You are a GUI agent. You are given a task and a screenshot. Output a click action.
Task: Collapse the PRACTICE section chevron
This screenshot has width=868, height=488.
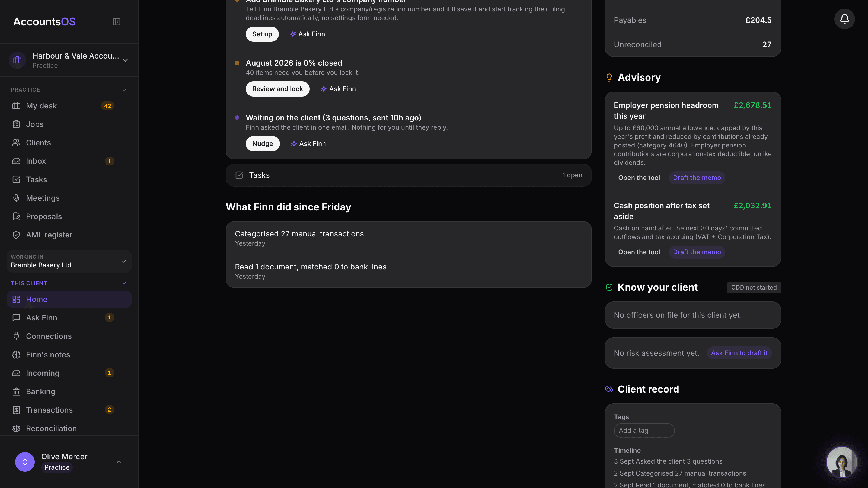[x=124, y=90]
